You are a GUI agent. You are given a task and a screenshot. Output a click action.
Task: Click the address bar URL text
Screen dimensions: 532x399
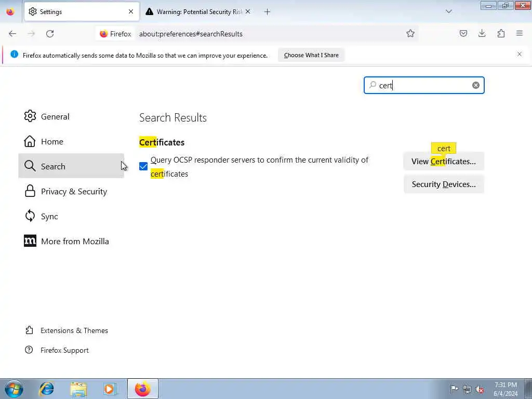tap(191, 34)
